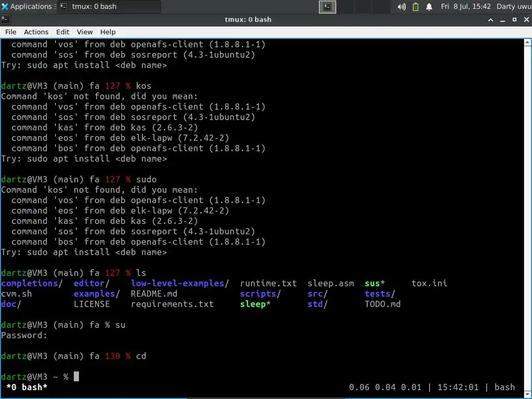Click the sleep.asm file name

pos(331,283)
